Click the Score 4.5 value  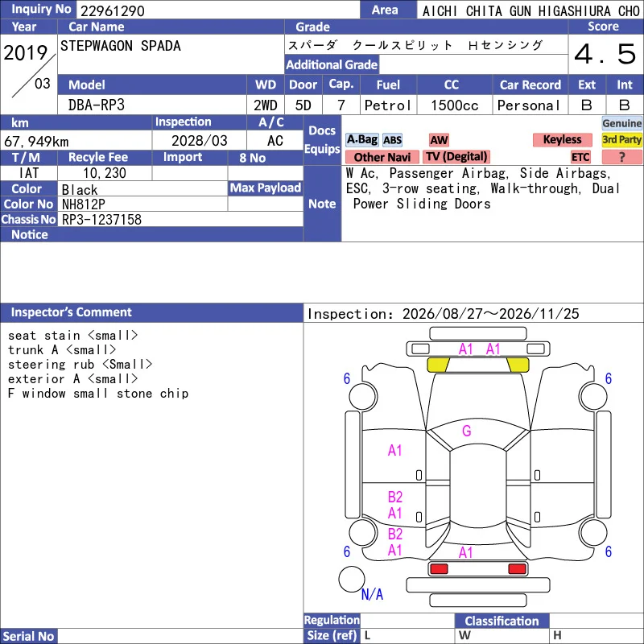tap(605, 54)
